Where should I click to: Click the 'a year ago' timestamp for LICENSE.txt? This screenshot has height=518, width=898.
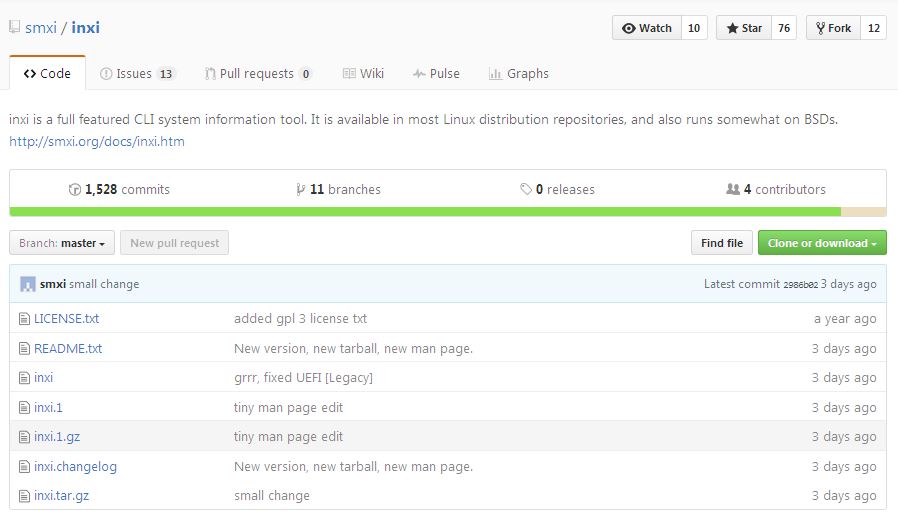[845, 319]
